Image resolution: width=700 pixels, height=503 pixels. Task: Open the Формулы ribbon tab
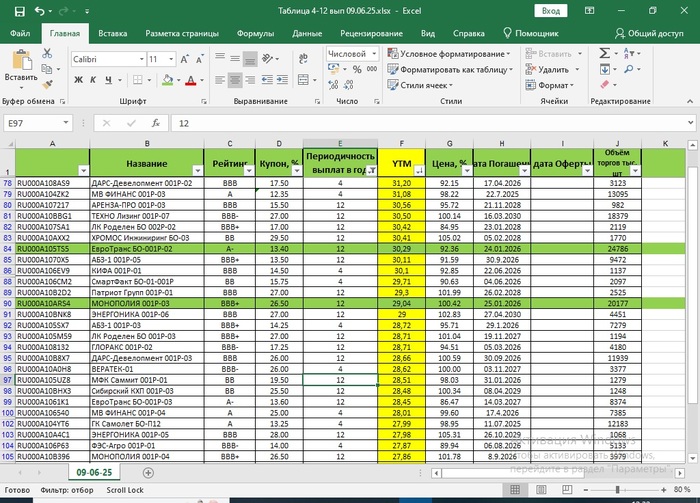click(255, 33)
